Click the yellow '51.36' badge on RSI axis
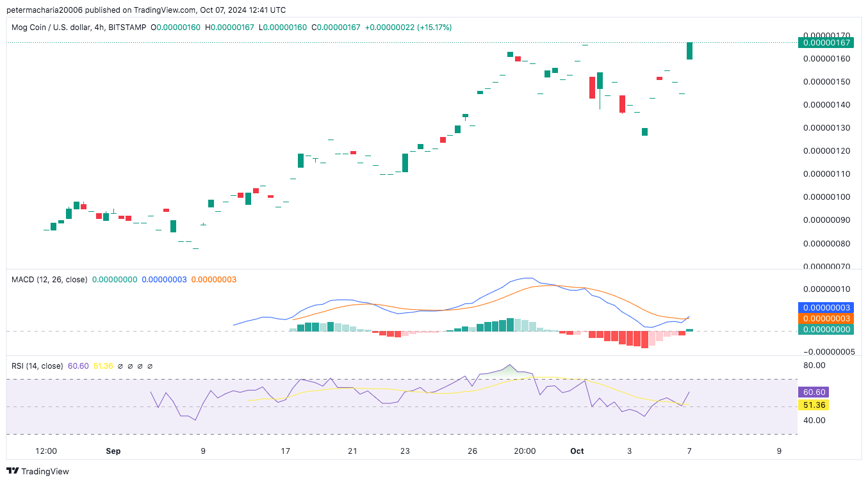This screenshot has height=482, width=868. [814, 405]
